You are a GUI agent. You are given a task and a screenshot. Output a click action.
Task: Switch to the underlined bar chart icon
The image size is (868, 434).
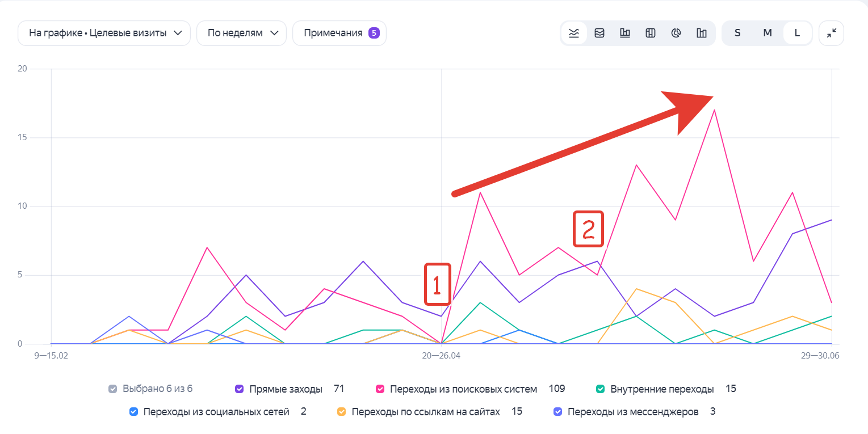[x=625, y=33]
